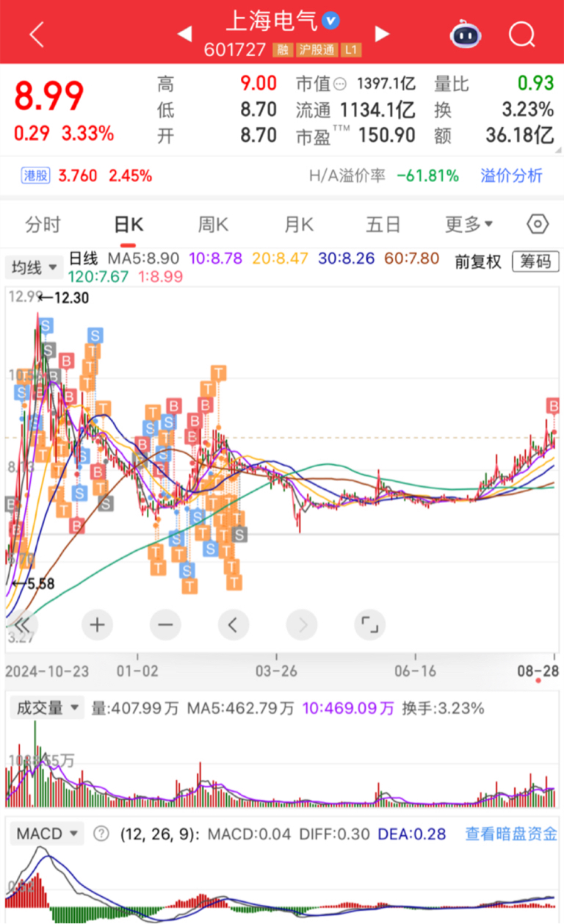Go back with the left chevron

point(36,34)
